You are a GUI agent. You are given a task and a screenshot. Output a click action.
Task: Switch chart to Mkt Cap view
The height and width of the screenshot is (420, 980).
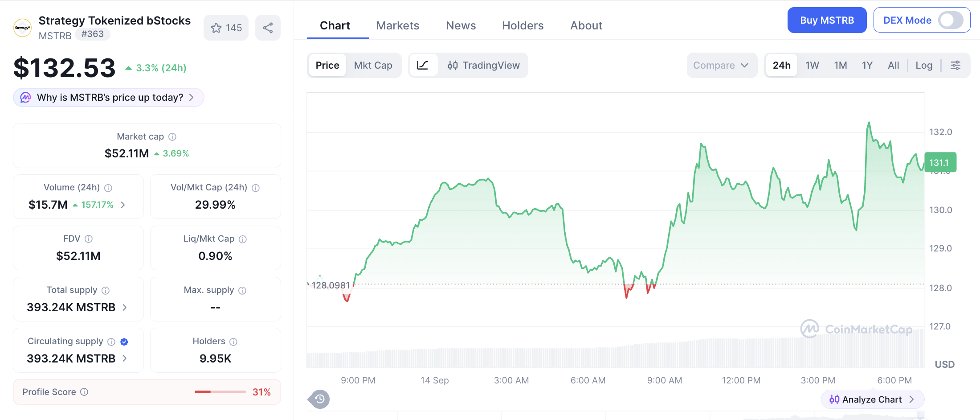pyautogui.click(x=373, y=66)
